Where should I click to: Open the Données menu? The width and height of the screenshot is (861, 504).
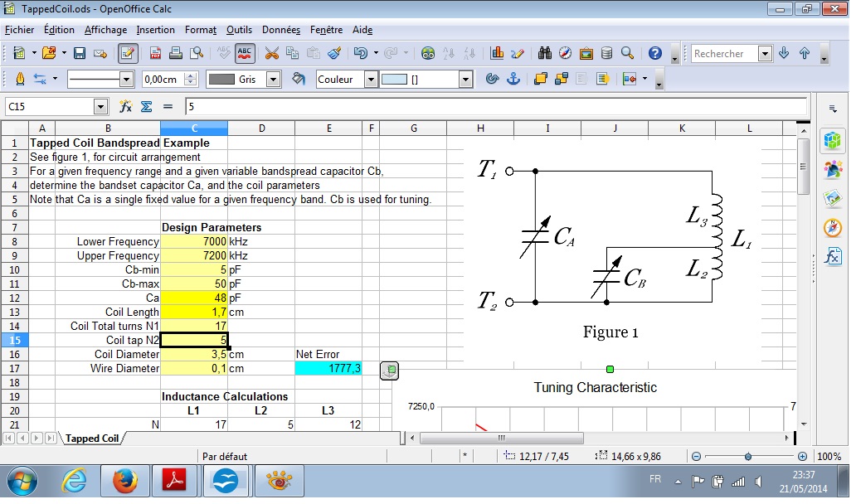(x=281, y=30)
